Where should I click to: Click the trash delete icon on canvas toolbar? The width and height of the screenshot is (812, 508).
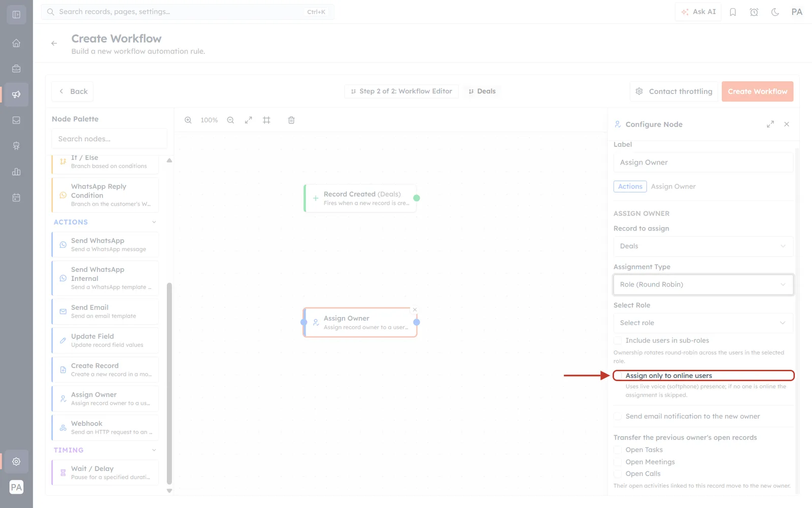(x=291, y=120)
